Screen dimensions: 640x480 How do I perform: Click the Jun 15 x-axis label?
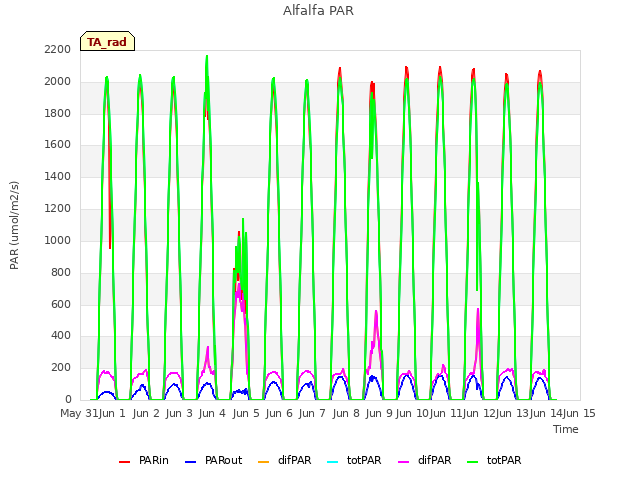tap(579, 413)
